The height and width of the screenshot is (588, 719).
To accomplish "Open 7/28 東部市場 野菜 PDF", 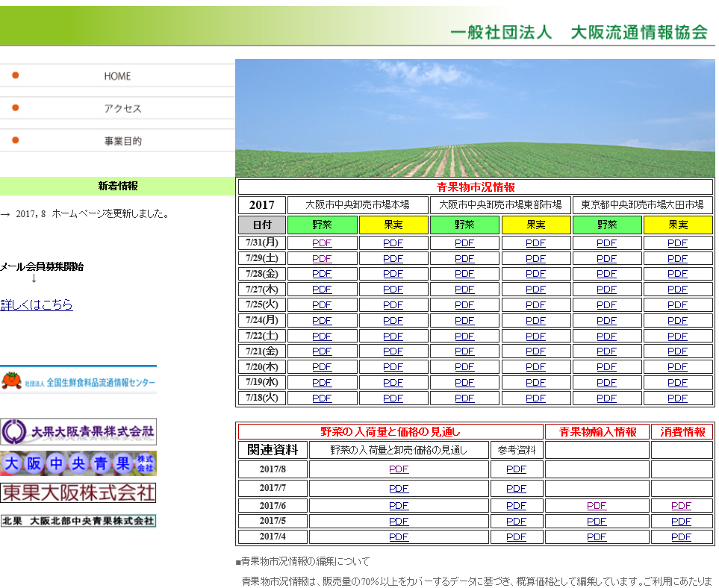I will 464,274.
